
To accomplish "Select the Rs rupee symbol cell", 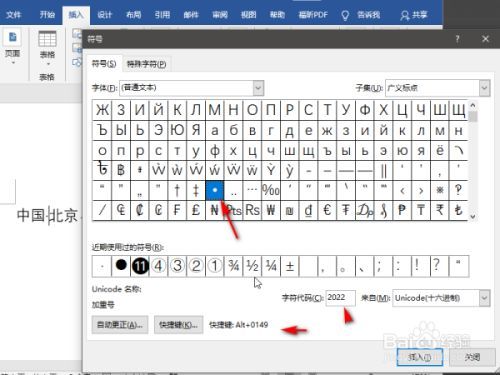I will 252,210.
